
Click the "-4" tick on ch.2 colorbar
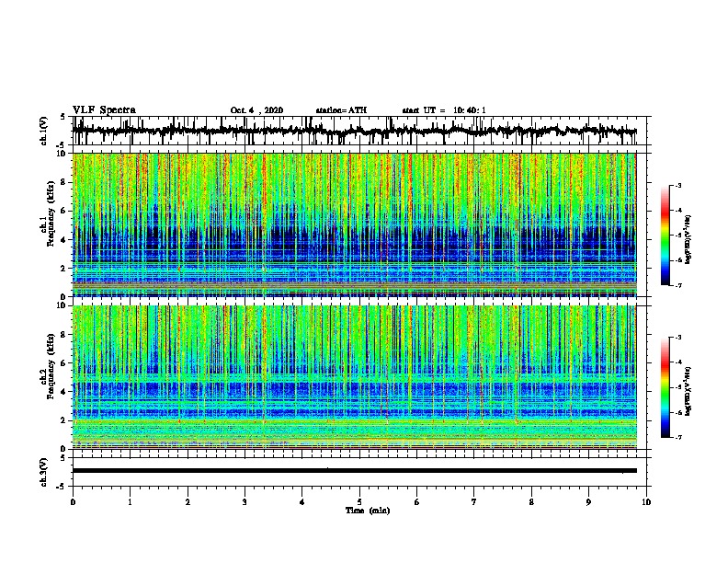[x=678, y=362]
